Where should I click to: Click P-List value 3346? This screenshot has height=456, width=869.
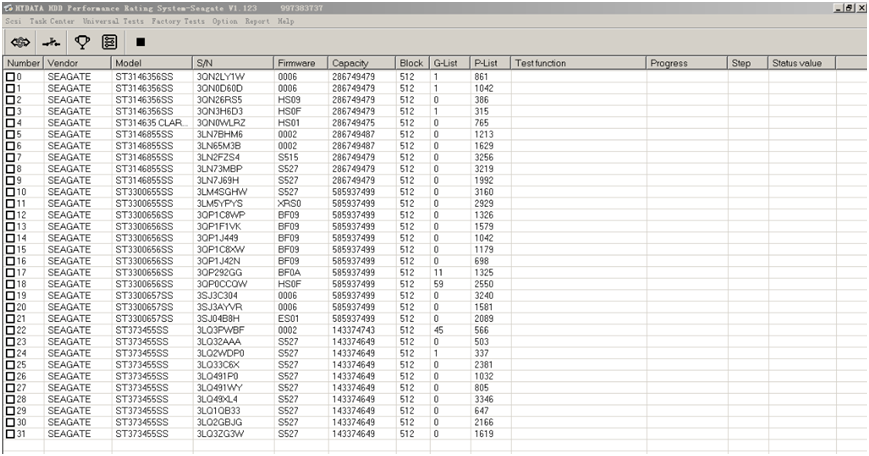[483, 399]
